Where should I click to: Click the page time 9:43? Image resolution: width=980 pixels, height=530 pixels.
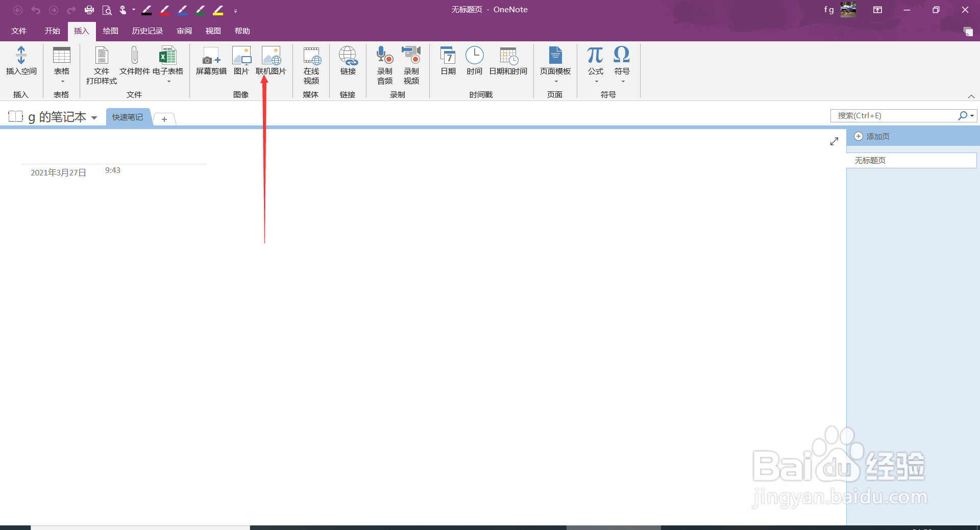point(113,170)
